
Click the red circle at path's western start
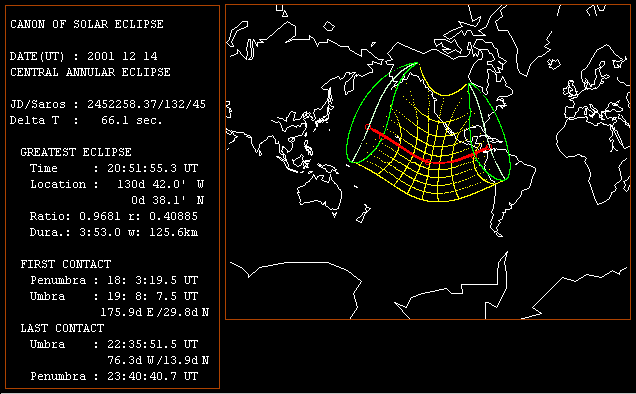tap(367, 127)
